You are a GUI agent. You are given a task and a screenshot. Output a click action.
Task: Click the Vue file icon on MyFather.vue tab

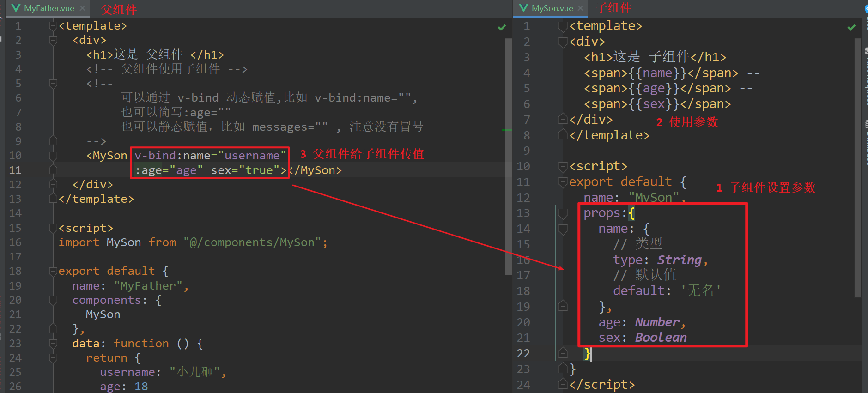[16, 8]
